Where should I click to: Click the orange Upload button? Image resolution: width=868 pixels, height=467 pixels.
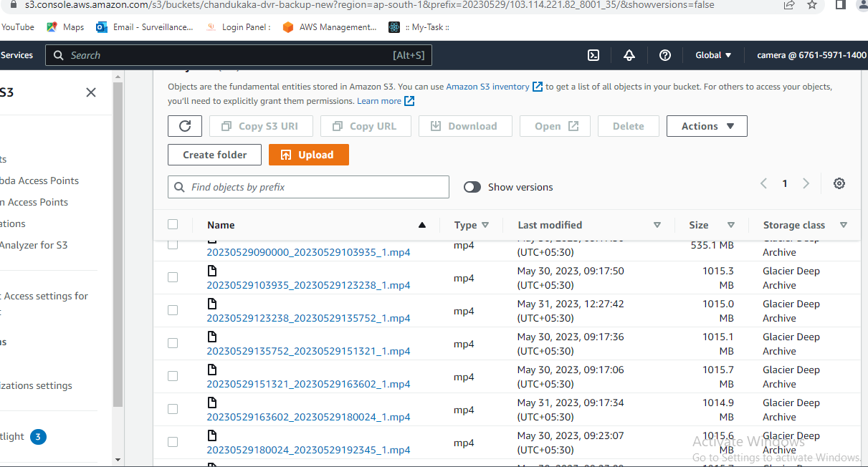pyautogui.click(x=309, y=155)
